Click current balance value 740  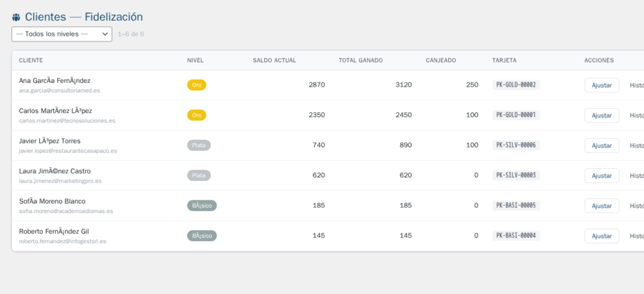319,145
